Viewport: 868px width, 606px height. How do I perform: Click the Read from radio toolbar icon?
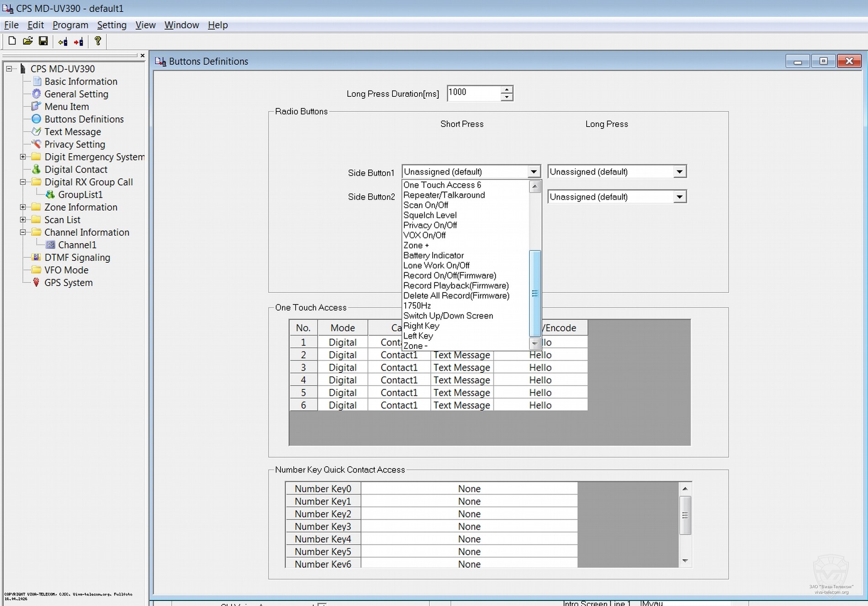tap(63, 42)
